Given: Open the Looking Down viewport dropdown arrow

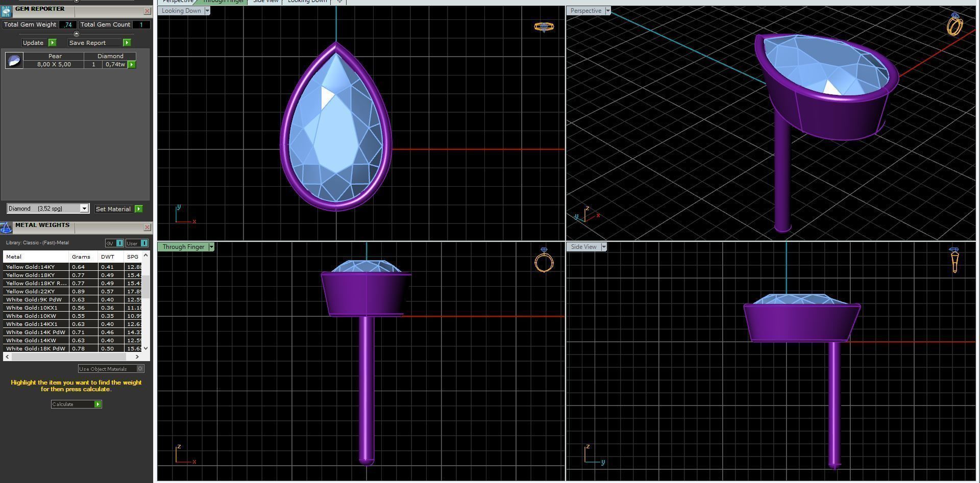Looking at the screenshot, I should pos(207,11).
